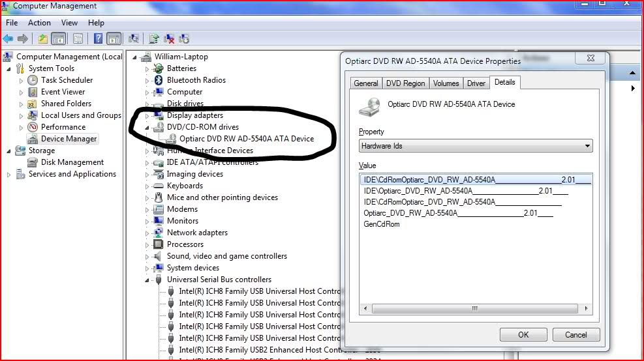Viewport: 644px width, 361px height.
Task: Switch to the Driver tab
Action: coord(476,83)
